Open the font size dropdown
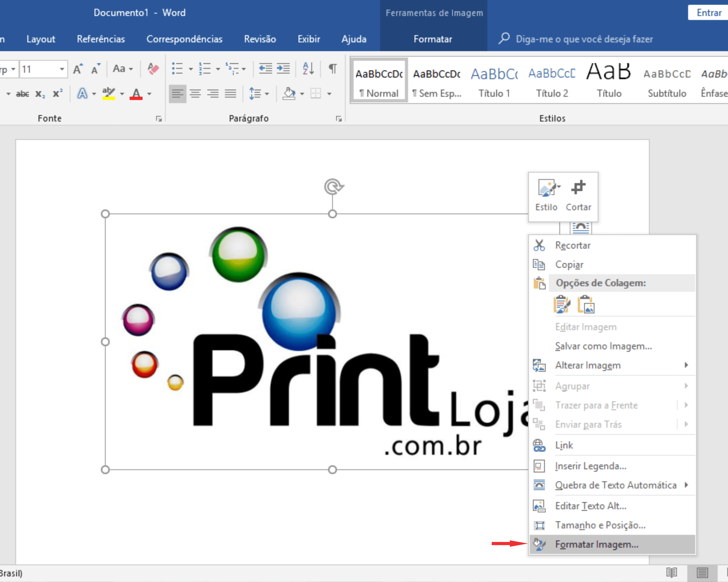Image resolution: width=728 pixels, height=582 pixels. [x=62, y=69]
